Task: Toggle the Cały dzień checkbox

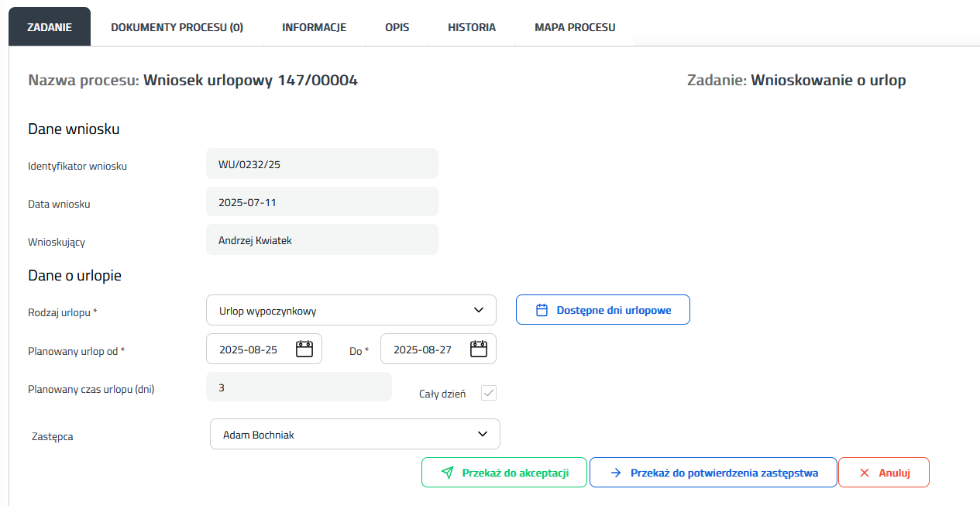Action: coord(489,394)
